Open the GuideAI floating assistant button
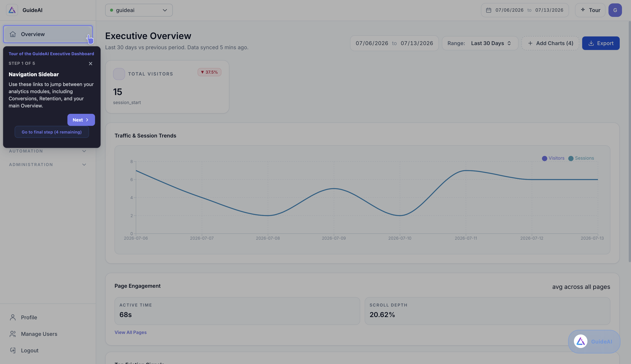This screenshot has width=631, height=364. [x=594, y=341]
